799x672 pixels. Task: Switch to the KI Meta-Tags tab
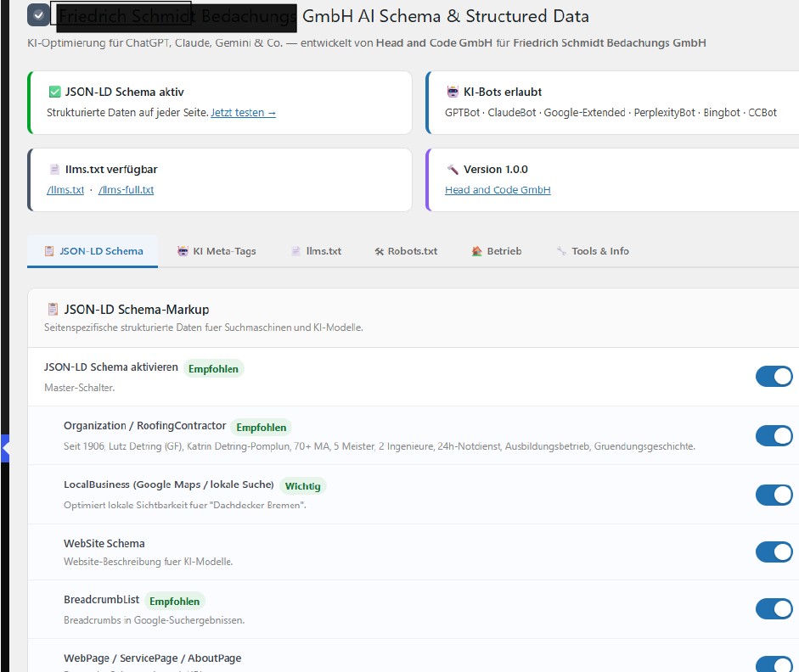[217, 251]
